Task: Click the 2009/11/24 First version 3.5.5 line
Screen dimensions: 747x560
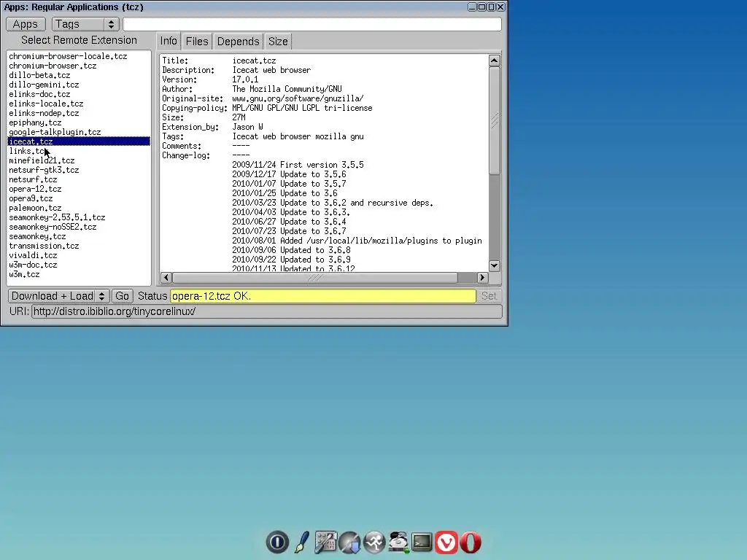Action: click(298, 165)
